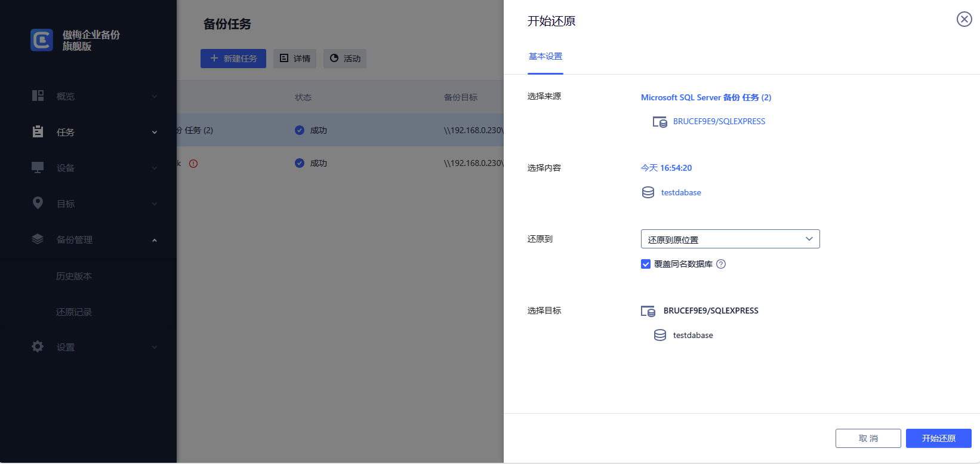Open 历史版本 in the sidebar
This screenshot has height=464, width=980.
[x=74, y=276]
